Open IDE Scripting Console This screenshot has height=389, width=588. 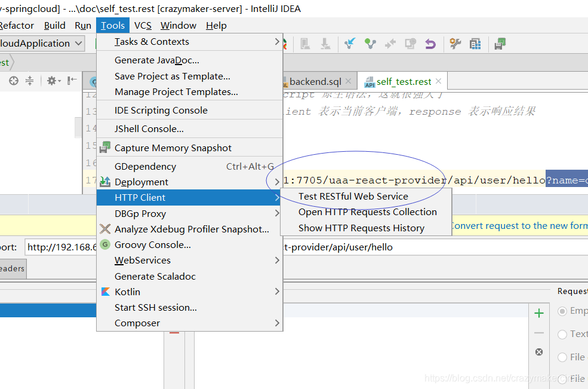click(189, 111)
